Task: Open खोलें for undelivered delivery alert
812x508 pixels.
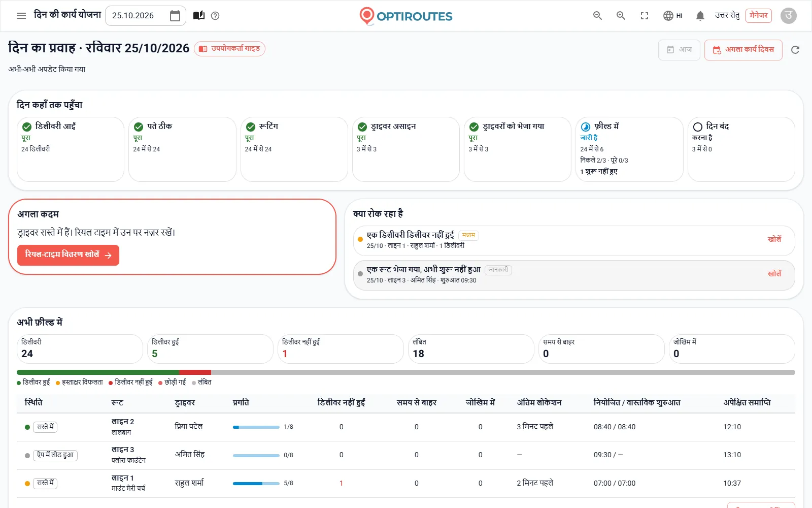Action: point(774,239)
